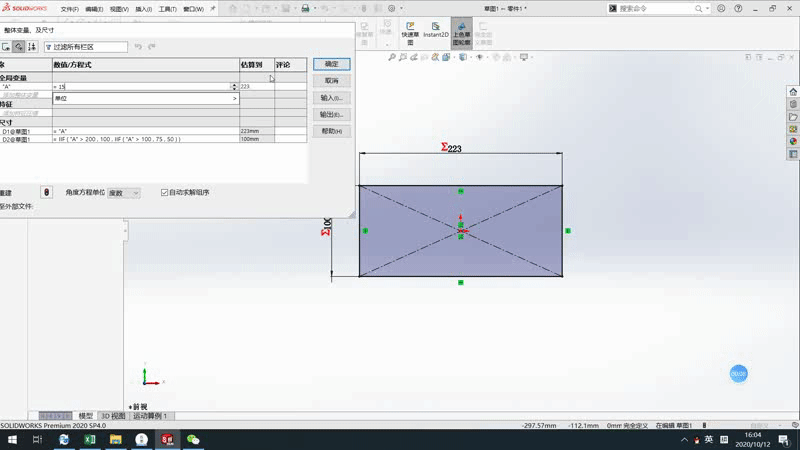Click the Import (输入) button
800x450 pixels.
point(331,98)
